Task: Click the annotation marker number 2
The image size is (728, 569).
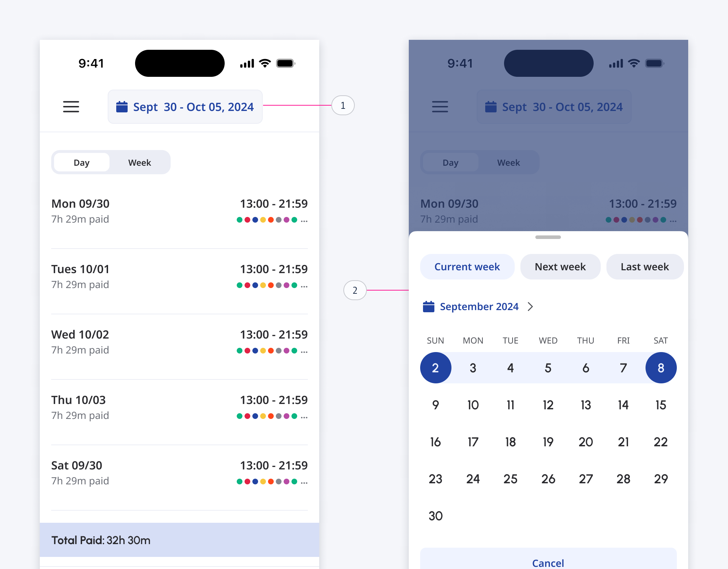Action: click(355, 290)
